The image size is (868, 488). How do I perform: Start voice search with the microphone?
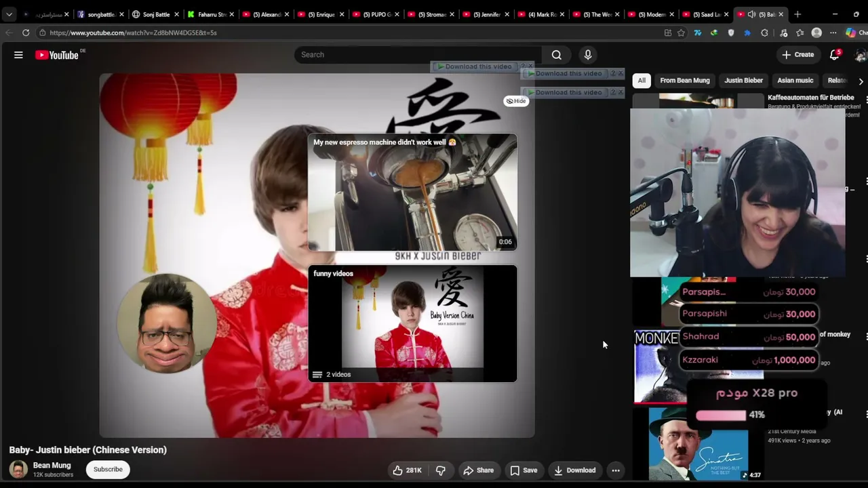[x=588, y=55]
